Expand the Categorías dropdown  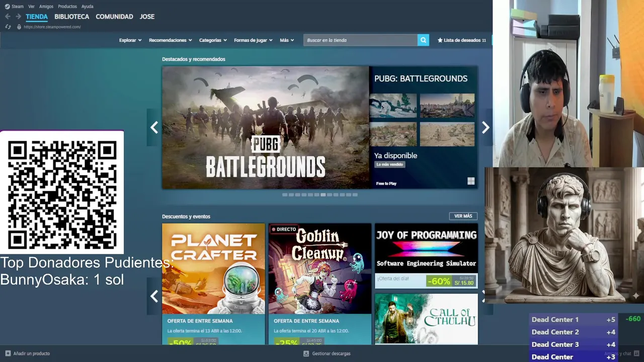(x=213, y=40)
